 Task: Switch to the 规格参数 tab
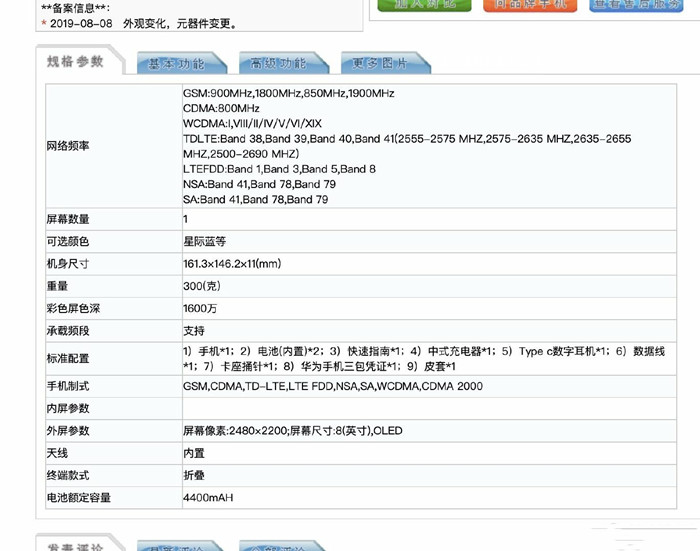tap(76, 62)
